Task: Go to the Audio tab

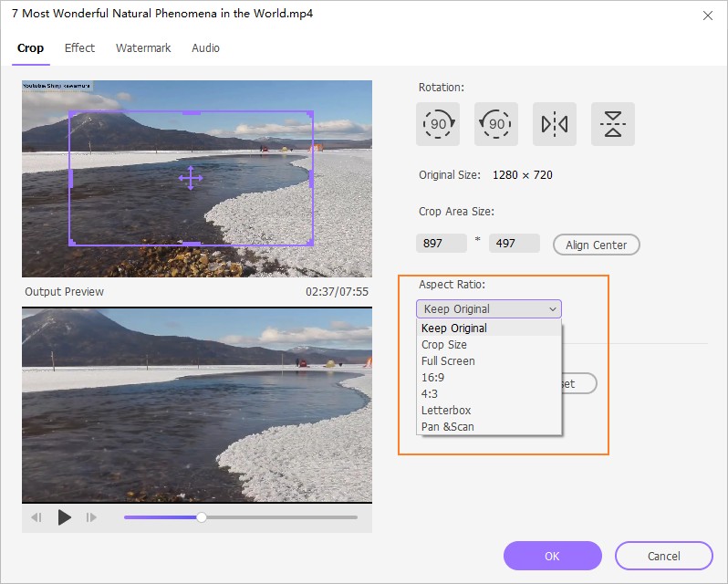Action: pos(205,48)
